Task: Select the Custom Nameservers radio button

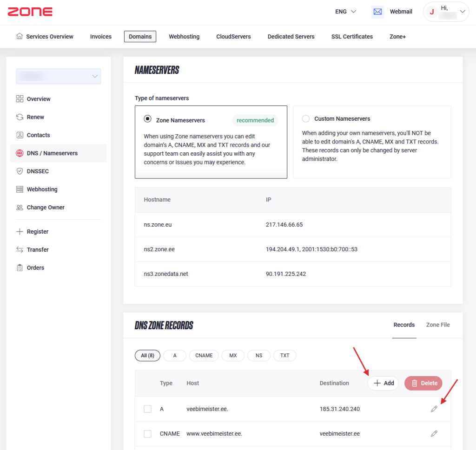Action: pos(306,119)
